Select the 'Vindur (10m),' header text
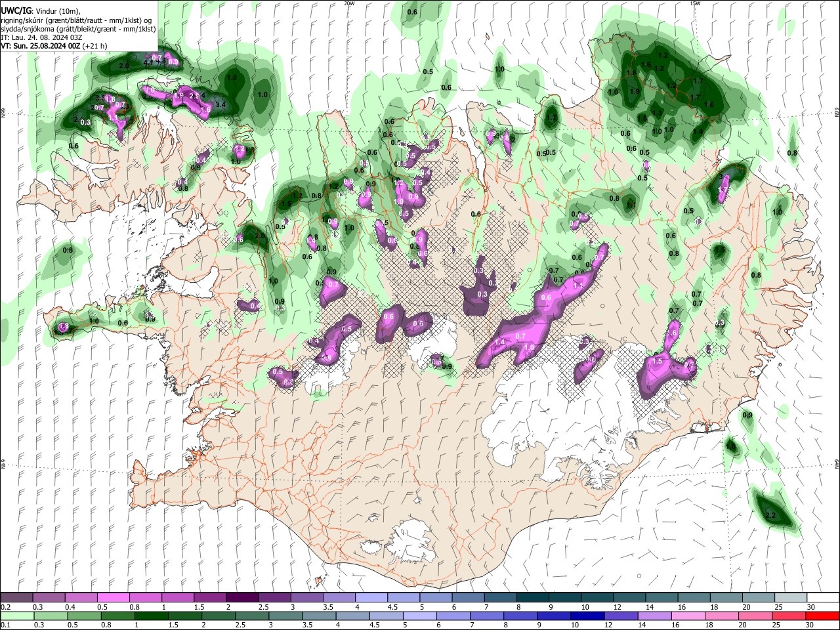Viewport: 840px width, 630px height. click(57, 11)
